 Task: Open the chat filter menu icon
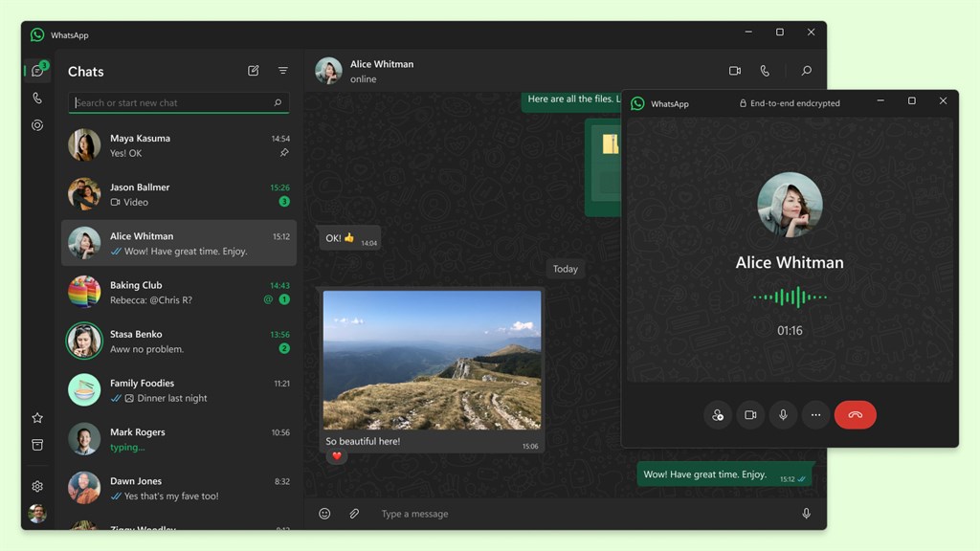[283, 71]
